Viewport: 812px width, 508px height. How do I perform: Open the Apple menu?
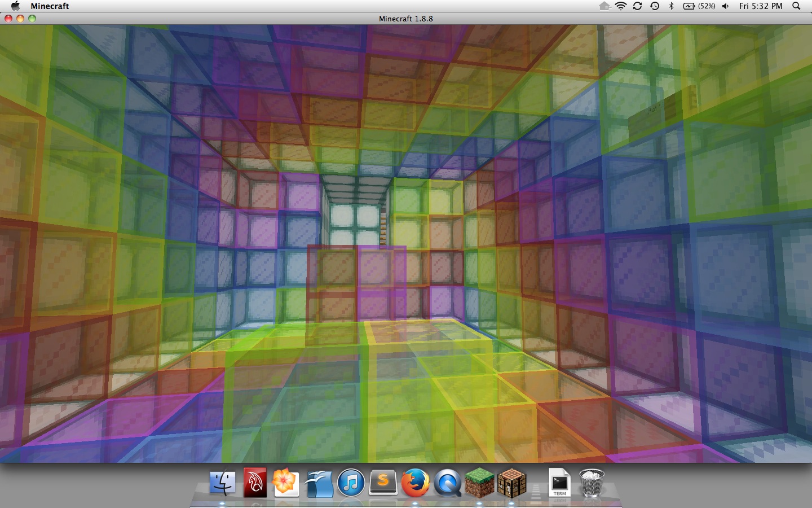(x=15, y=6)
